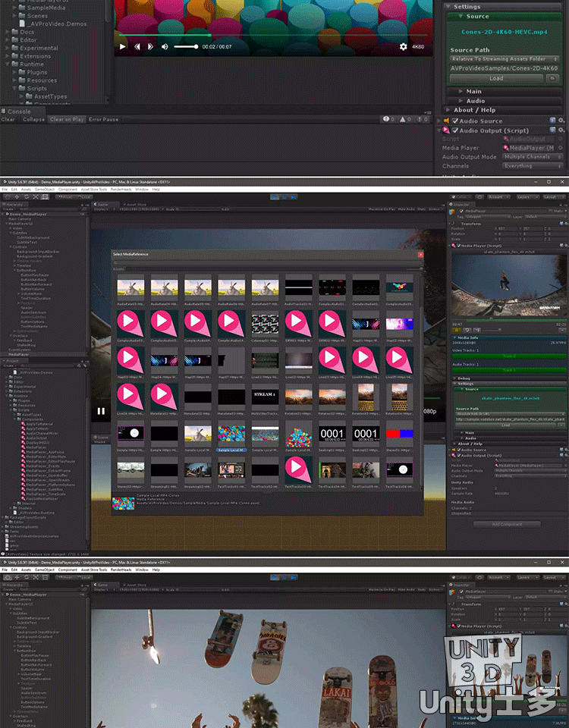Toggle the Audio Output (Script) component checkbox

[455, 130]
